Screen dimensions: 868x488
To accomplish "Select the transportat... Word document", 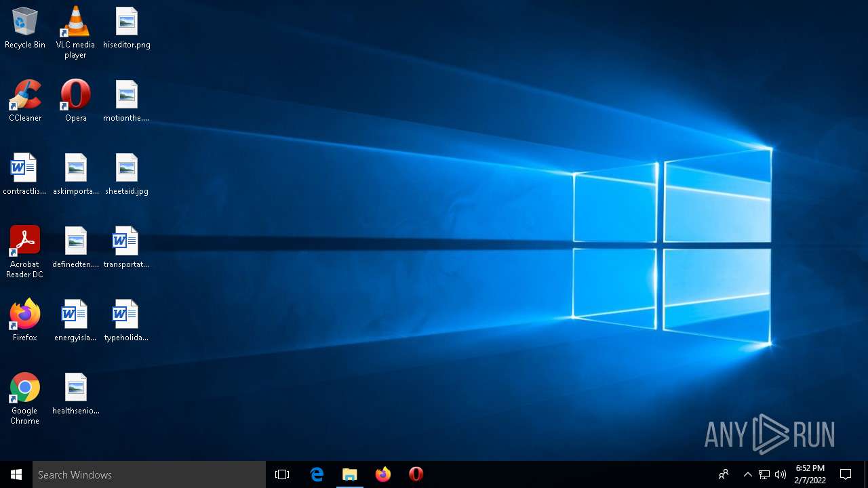I will [127, 248].
